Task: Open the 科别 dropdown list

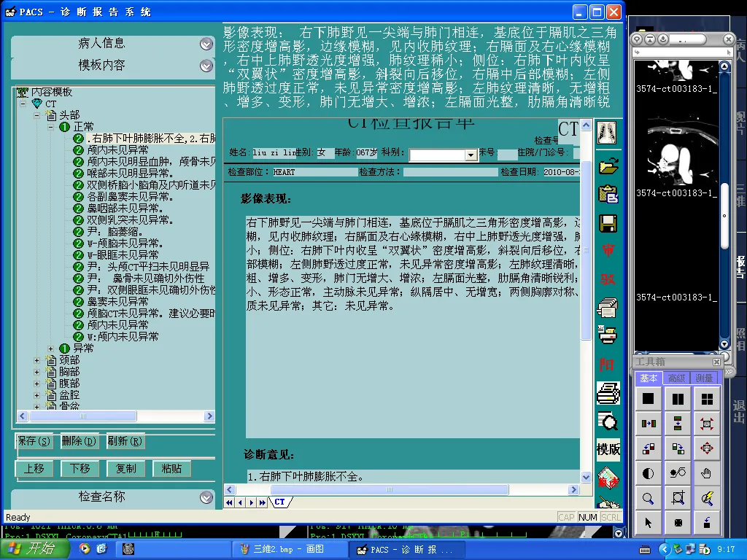Action: [471, 155]
